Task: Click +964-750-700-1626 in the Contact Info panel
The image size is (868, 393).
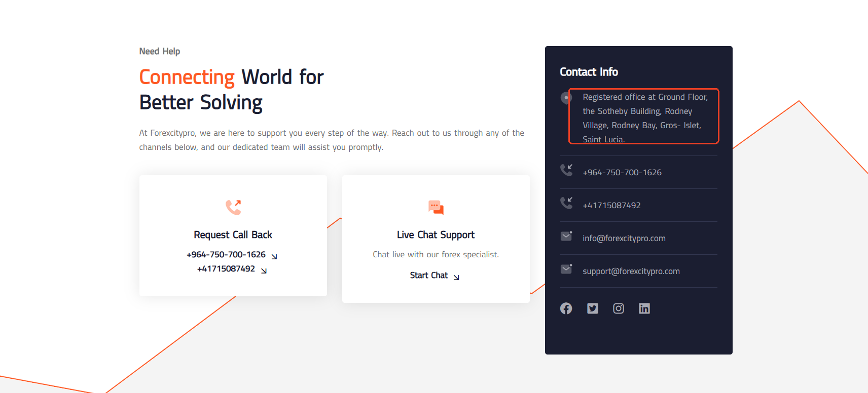Action: pyautogui.click(x=622, y=173)
